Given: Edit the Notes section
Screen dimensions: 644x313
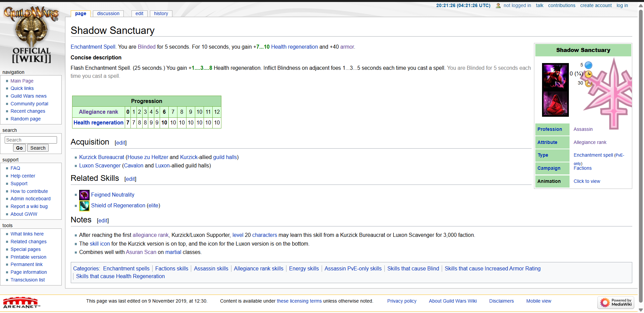Looking at the screenshot, I should pos(103,220).
